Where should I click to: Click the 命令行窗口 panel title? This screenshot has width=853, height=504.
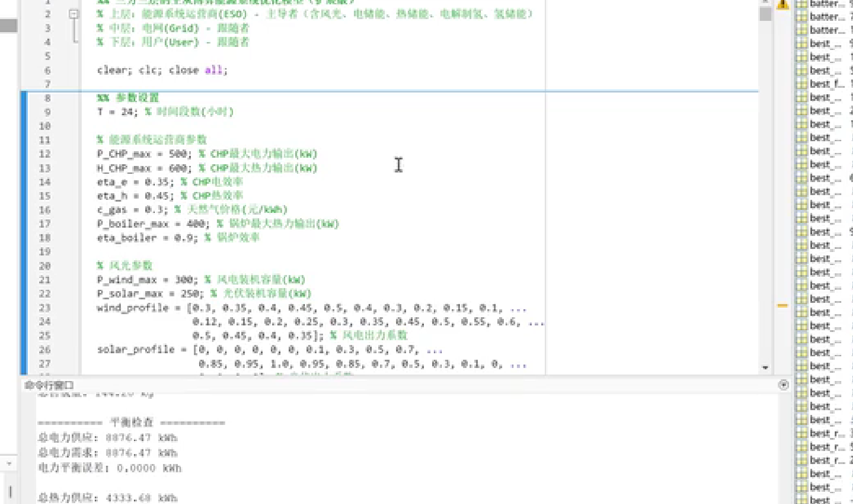(49, 385)
